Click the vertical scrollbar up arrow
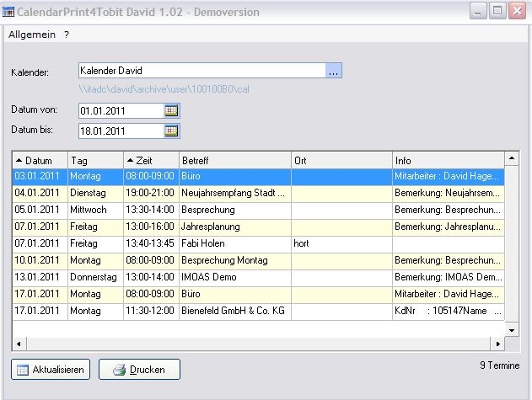Image resolution: width=532 pixels, height=400 pixels. tap(512, 158)
